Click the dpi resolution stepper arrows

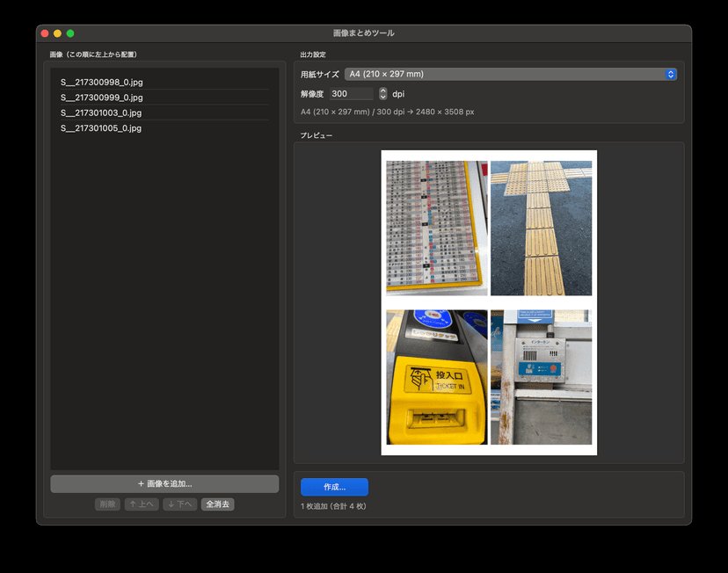click(x=382, y=94)
